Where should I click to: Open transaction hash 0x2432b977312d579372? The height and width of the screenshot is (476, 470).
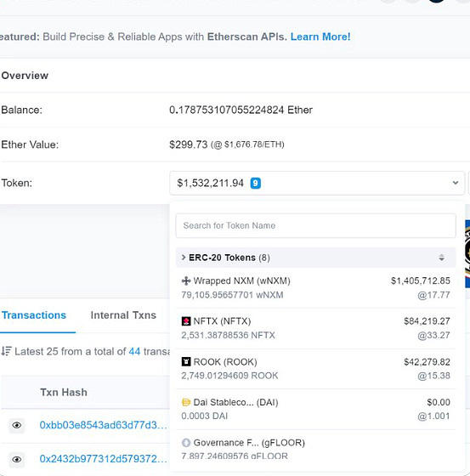(103, 459)
